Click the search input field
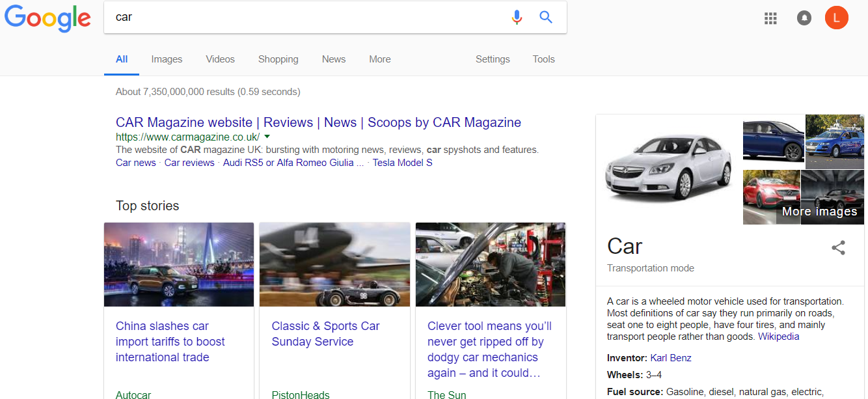The height and width of the screenshot is (399, 868). point(306,18)
